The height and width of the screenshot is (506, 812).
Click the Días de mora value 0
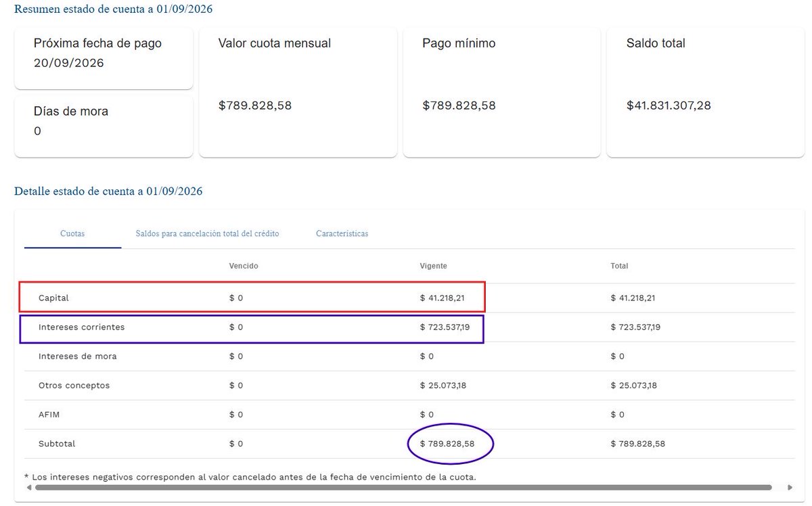tap(37, 131)
